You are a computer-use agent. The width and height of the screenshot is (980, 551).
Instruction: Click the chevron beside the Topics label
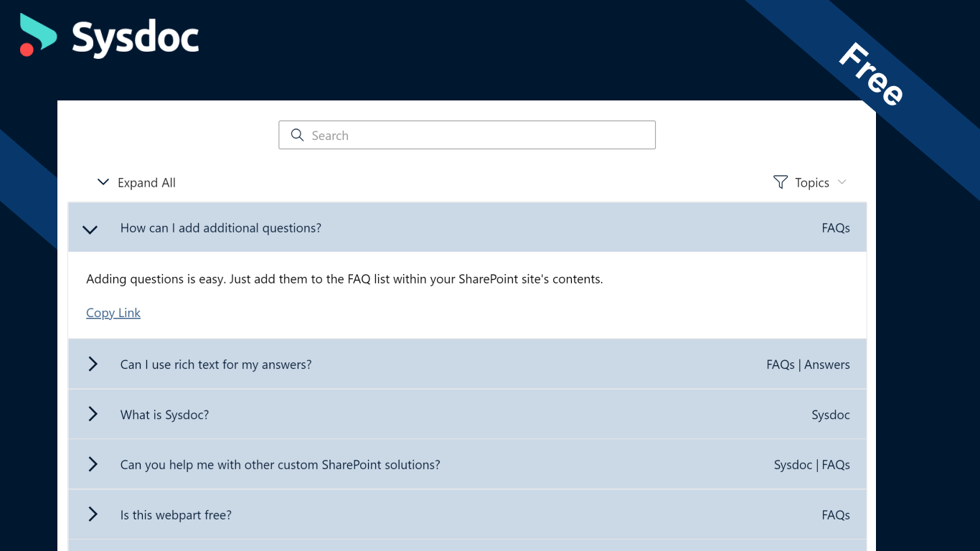click(842, 182)
